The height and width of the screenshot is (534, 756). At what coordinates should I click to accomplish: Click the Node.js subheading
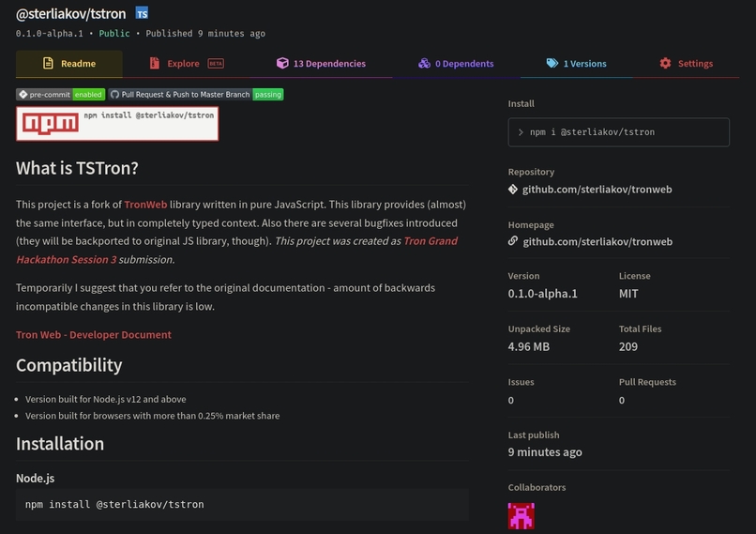(36, 479)
